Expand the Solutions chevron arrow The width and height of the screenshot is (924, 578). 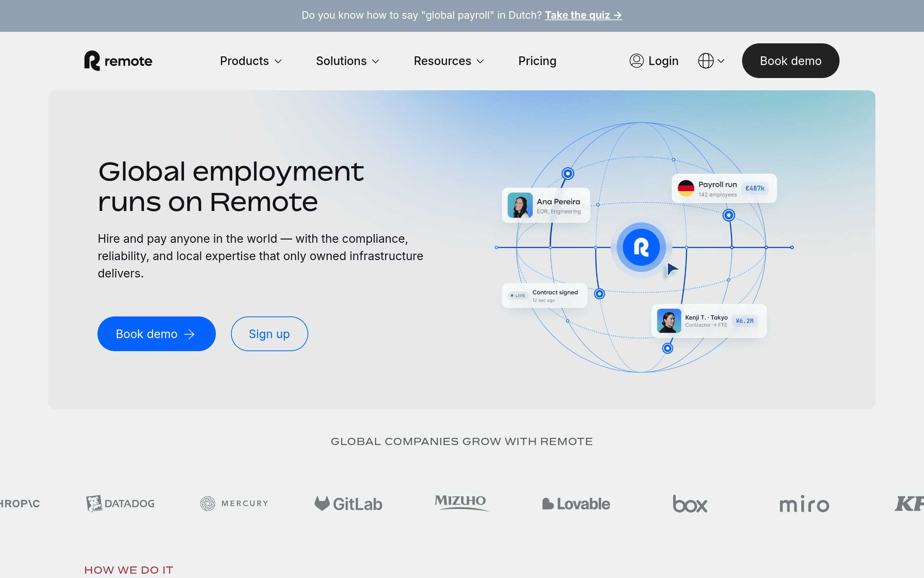point(376,61)
